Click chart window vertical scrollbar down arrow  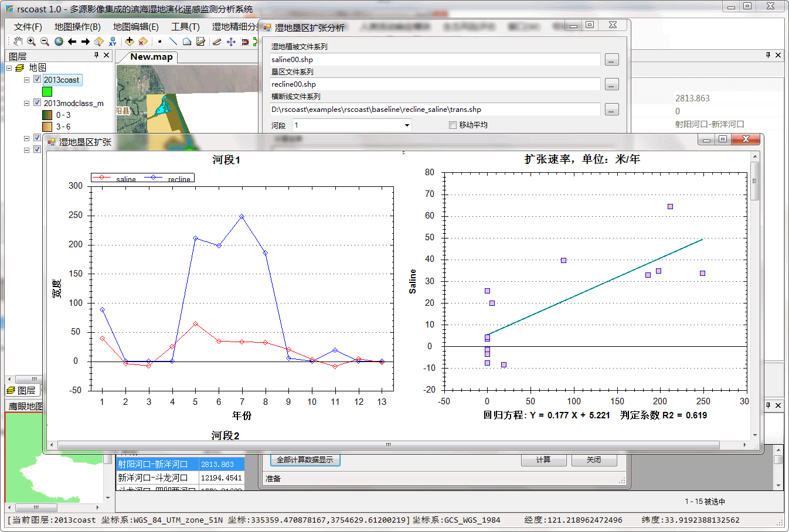click(755, 435)
